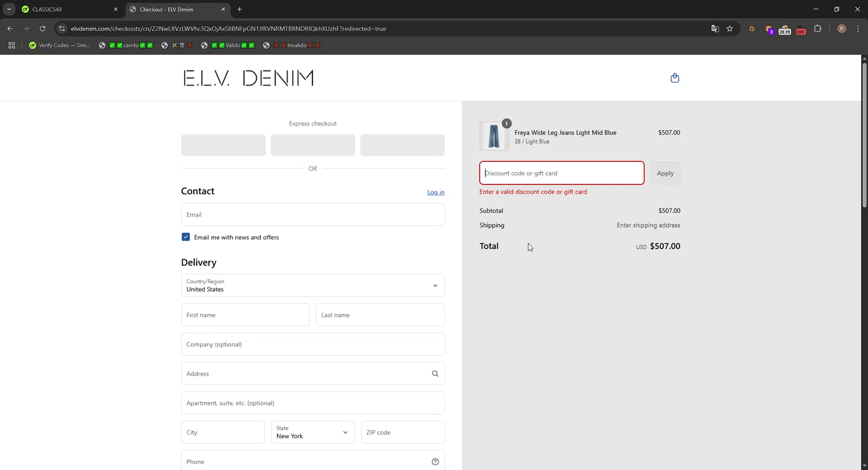This screenshot has width=868, height=470.
Task: Click the 'Enter a valid discount code' error text
Action: [533, 192]
